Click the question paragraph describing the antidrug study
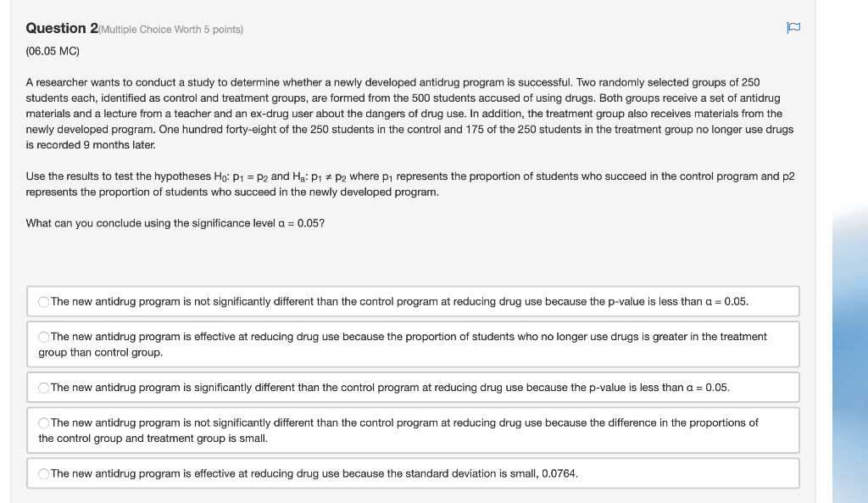Screen dimensions: 868x503 point(407,114)
